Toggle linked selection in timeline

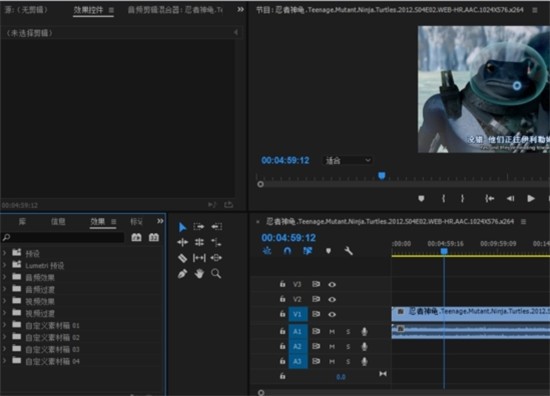pos(308,251)
